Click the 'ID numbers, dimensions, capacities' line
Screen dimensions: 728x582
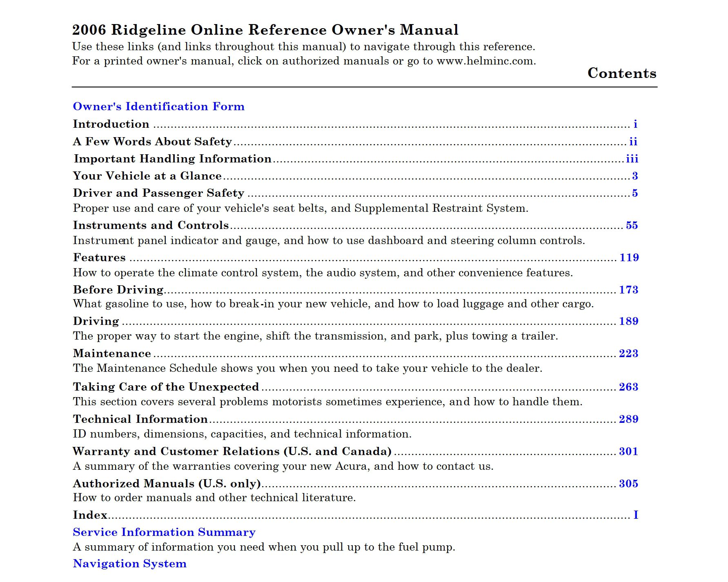click(242, 434)
